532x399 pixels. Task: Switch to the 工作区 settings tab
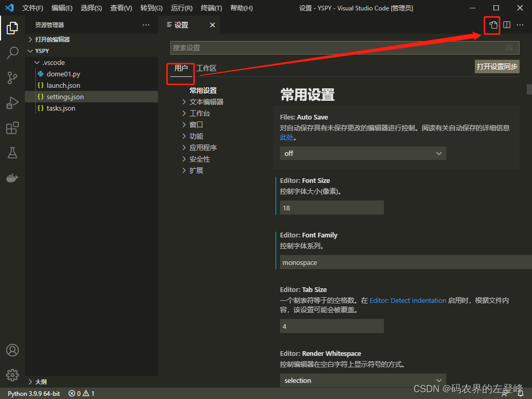pyautogui.click(x=206, y=68)
